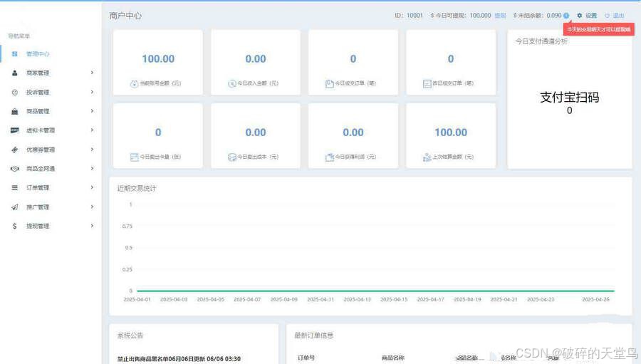The height and width of the screenshot is (364, 641).
Task: Click the 2025-04-01 date on chart axis
Action: click(137, 299)
